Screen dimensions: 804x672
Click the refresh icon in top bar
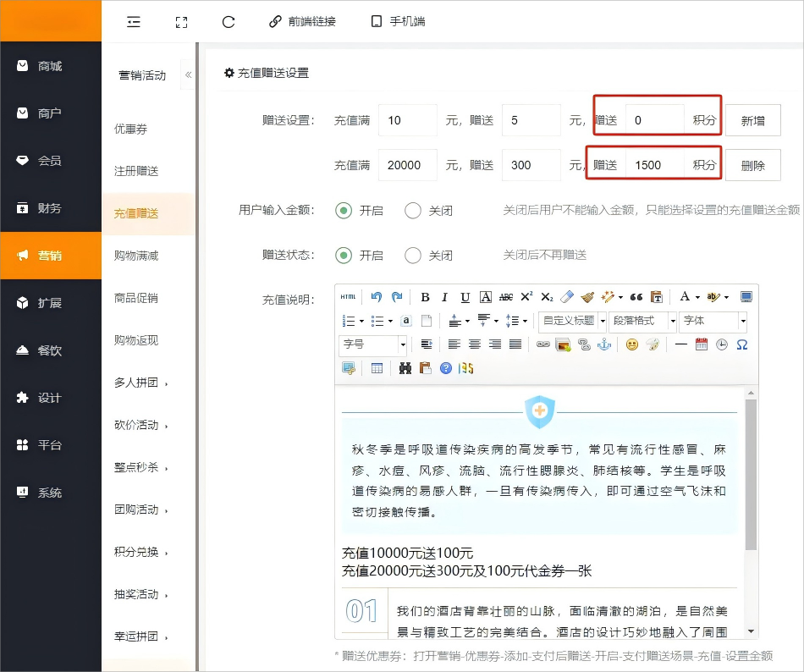pos(229,22)
